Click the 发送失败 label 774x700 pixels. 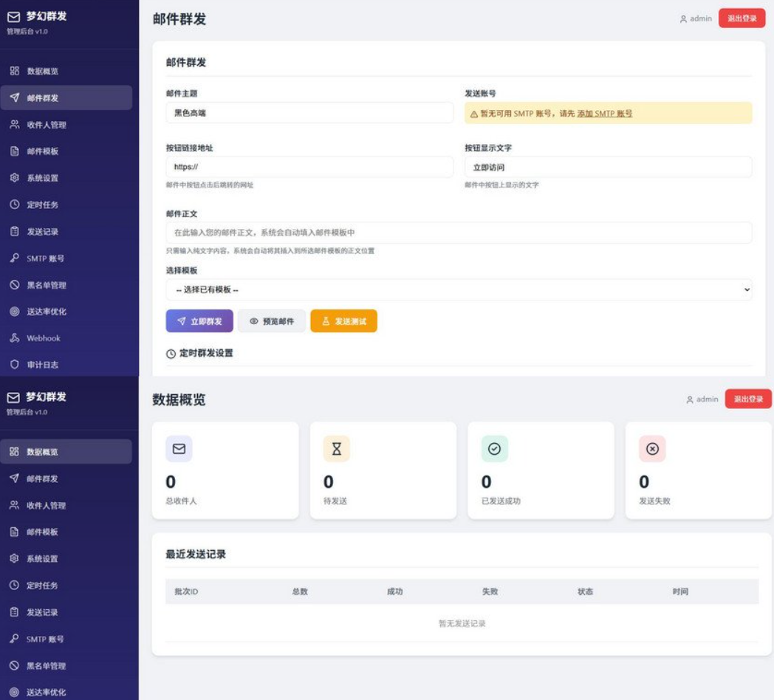click(654, 501)
